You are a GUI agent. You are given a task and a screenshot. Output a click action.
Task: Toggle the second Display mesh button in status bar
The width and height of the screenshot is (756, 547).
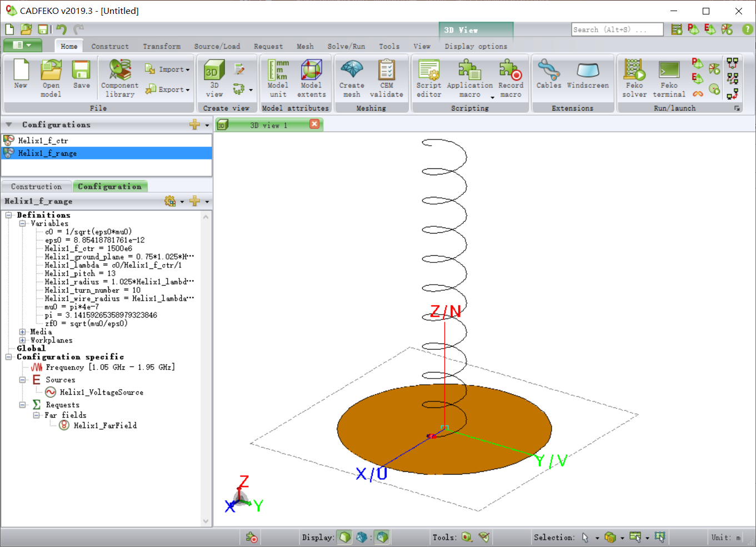(362, 537)
